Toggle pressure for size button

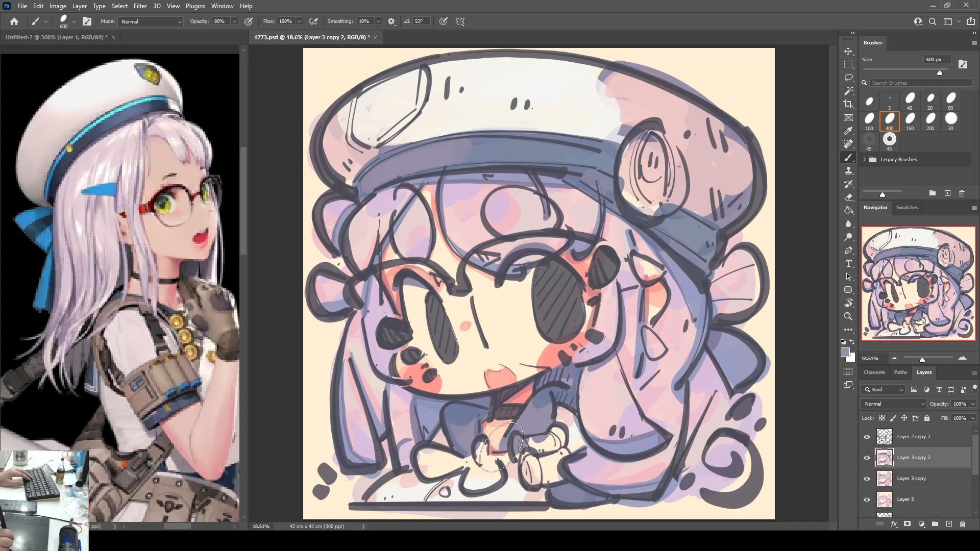click(444, 21)
